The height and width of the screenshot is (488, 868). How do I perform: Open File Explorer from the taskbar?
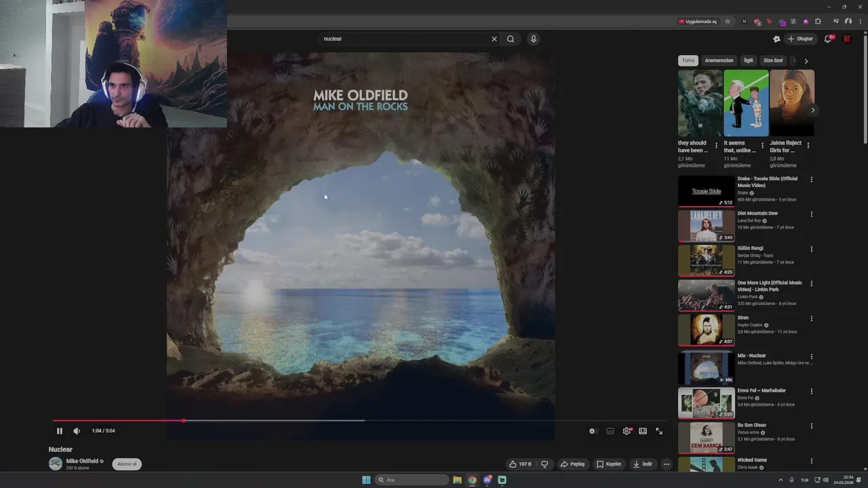(x=457, y=480)
